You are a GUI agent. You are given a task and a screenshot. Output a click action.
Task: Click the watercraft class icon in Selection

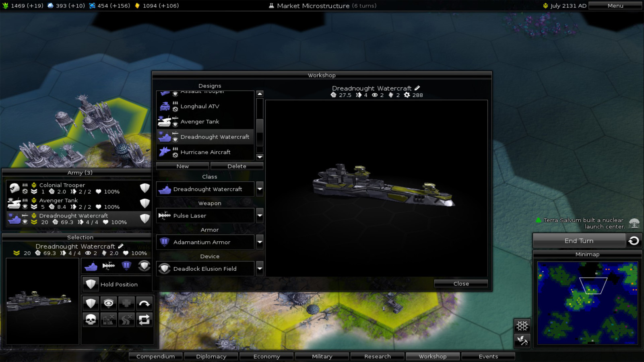coord(91,266)
